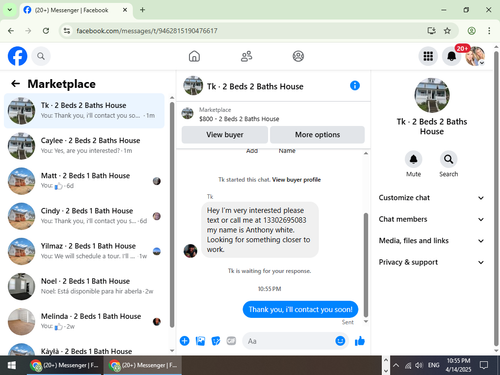Open Noel - 2 Beds 1 Bath House chat

(84, 286)
